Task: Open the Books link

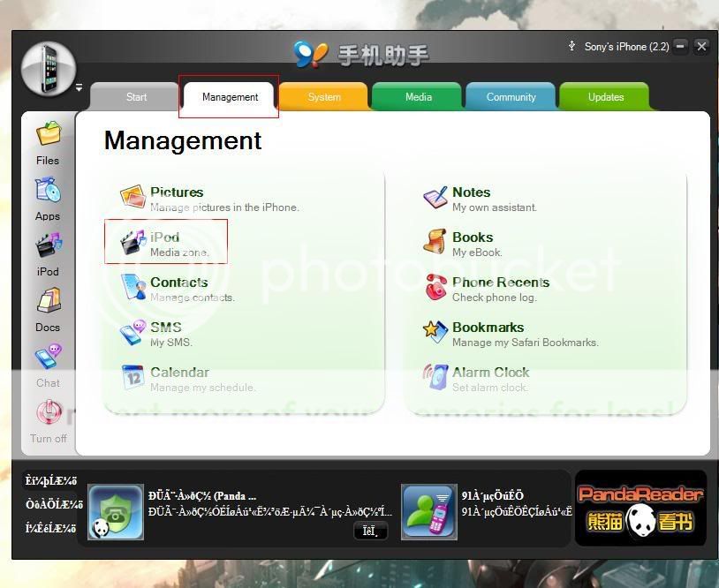Action: (x=473, y=237)
